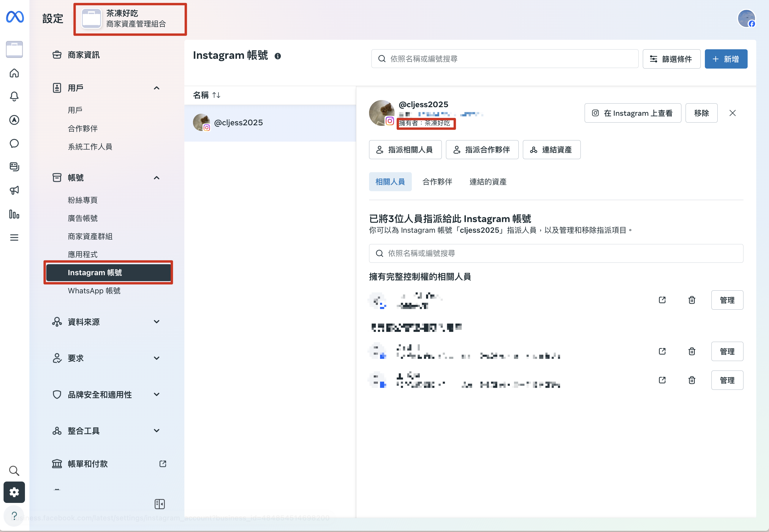Collapse the 帳號 section chevron
Image resolution: width=769 pixels, height=532 pixels.
click(157, 178)
